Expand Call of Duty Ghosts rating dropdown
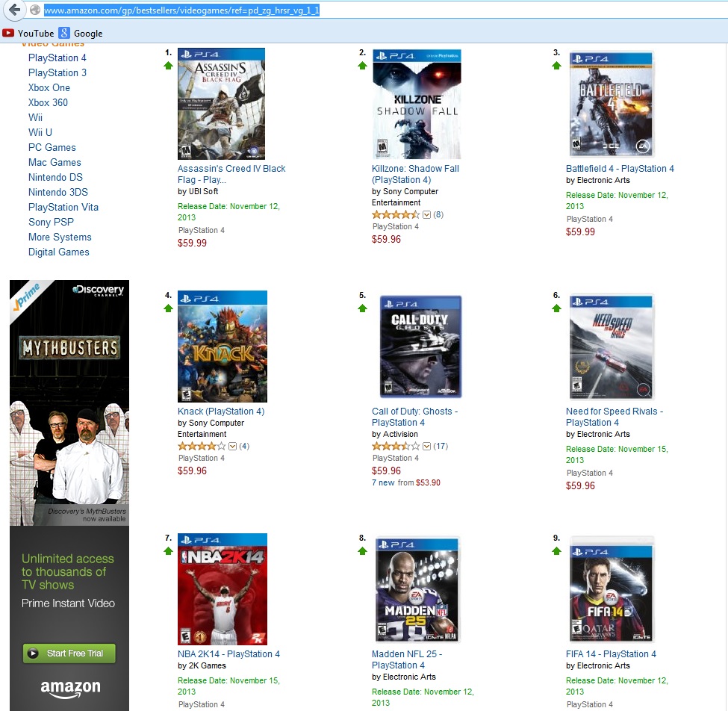The image size is (728, 711). click(x=426, y=447)
